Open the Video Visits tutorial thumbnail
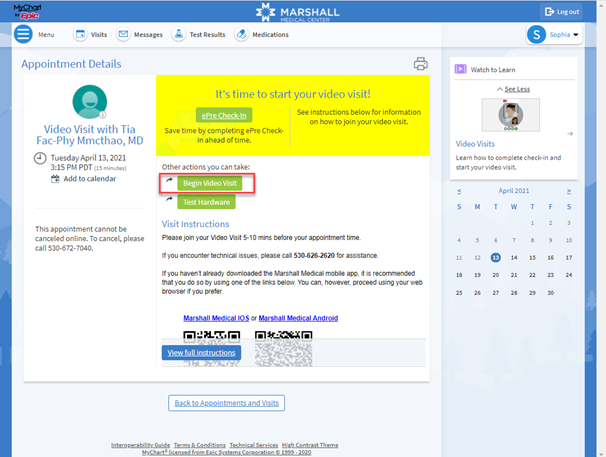 coord(511,115)
